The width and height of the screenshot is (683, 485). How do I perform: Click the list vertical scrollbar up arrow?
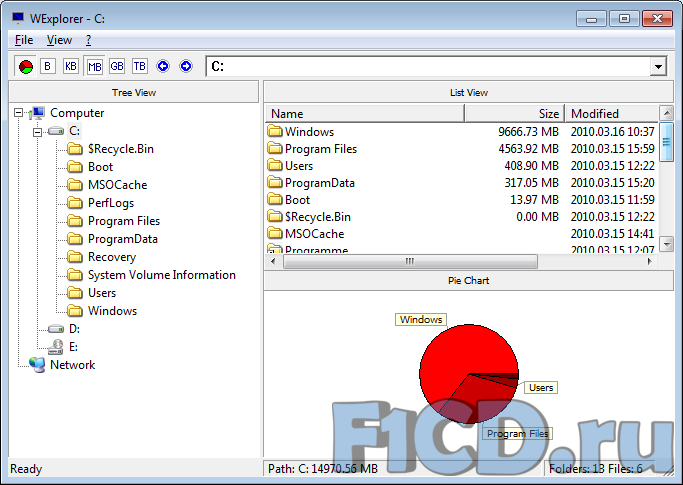666,113
